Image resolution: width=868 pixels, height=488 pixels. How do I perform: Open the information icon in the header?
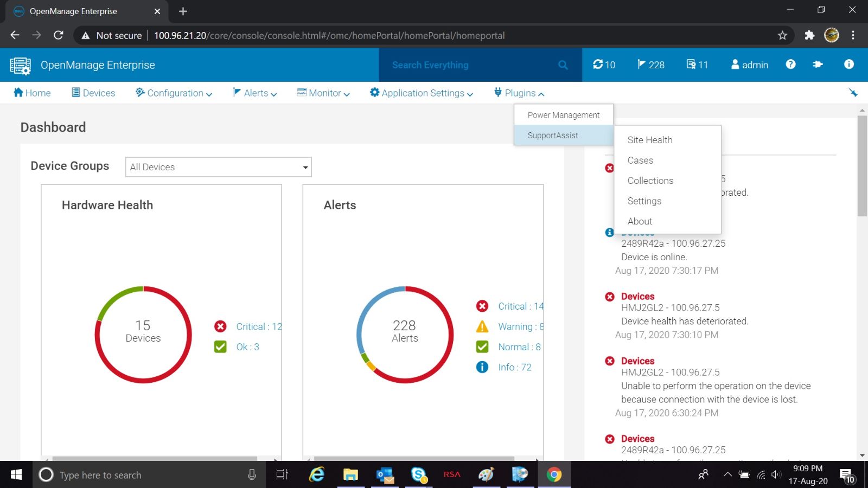tap(848, 65)
